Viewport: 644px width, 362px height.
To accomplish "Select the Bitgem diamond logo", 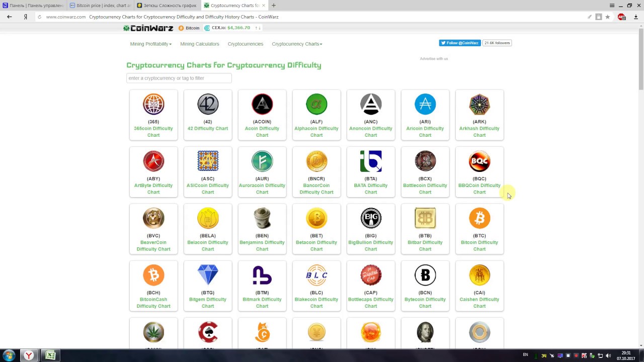I will point(208,275).
